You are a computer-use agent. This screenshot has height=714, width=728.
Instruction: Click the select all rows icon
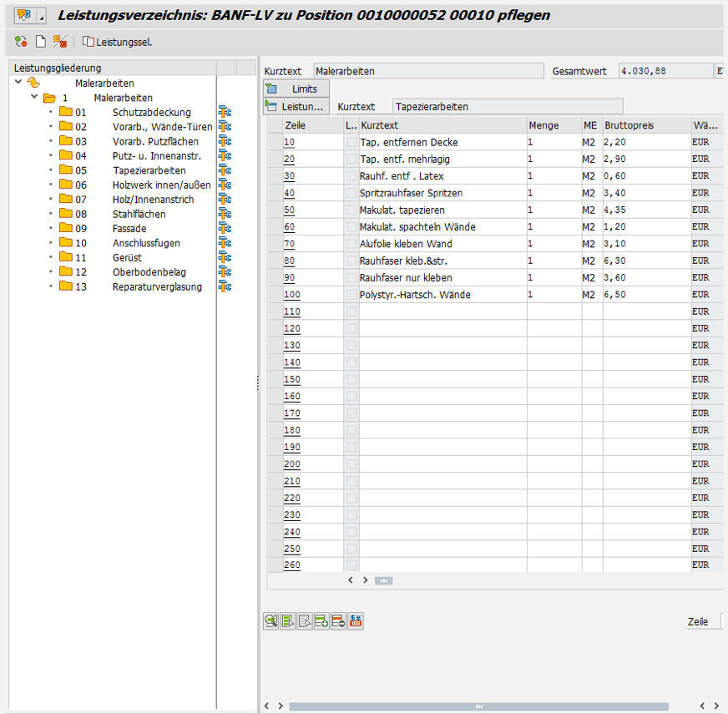pos(288,620)
